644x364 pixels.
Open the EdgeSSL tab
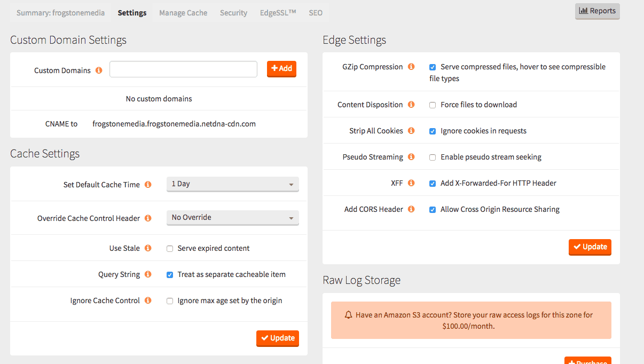(x=278, y=13)
